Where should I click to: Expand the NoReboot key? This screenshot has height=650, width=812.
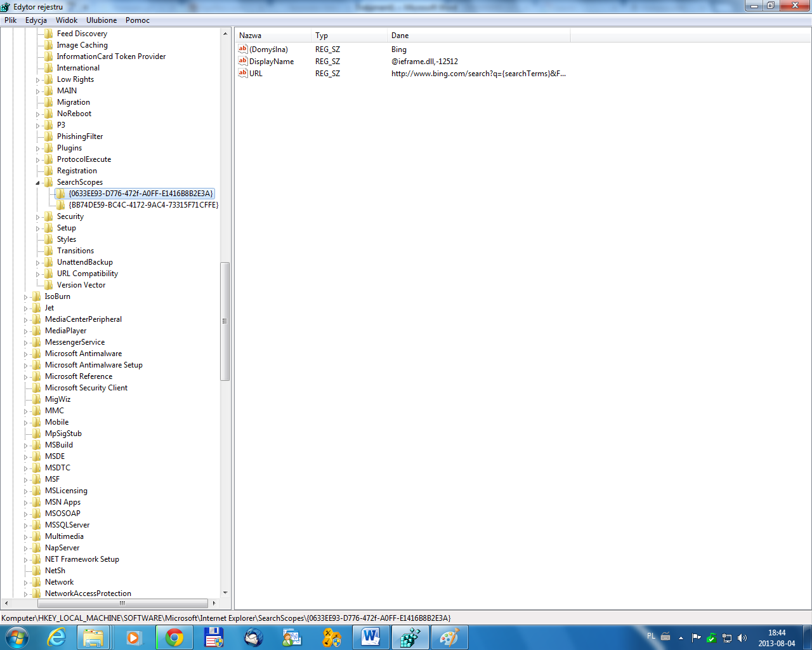(x=38, y=114)
